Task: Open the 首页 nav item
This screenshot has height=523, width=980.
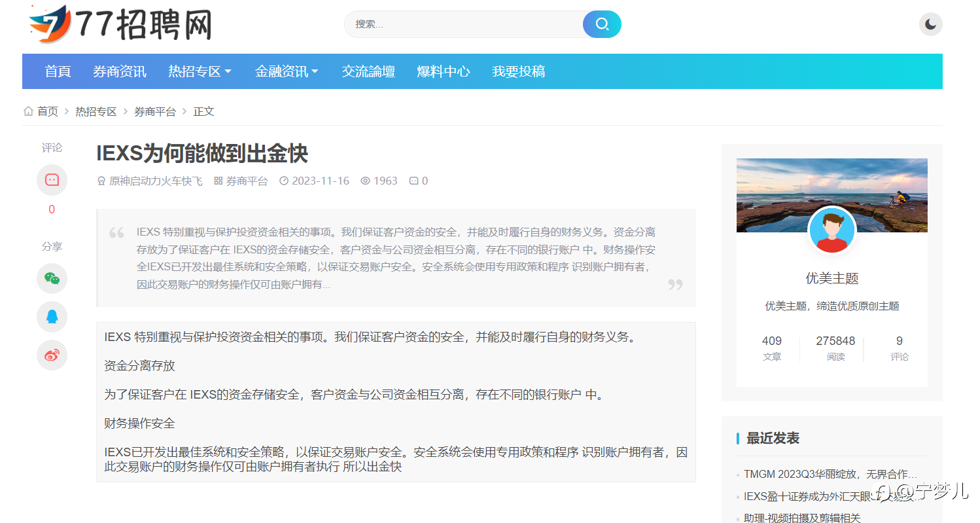Action: pos(58,71)
